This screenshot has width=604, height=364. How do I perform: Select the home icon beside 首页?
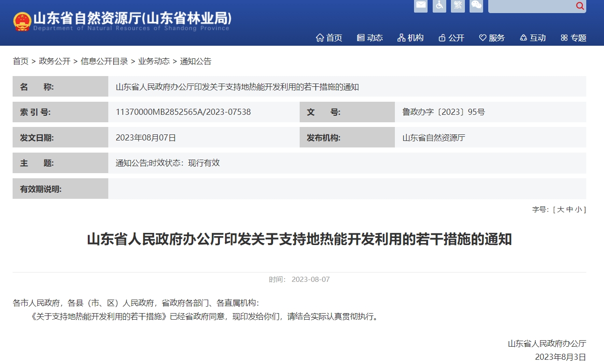coord(320,38)
